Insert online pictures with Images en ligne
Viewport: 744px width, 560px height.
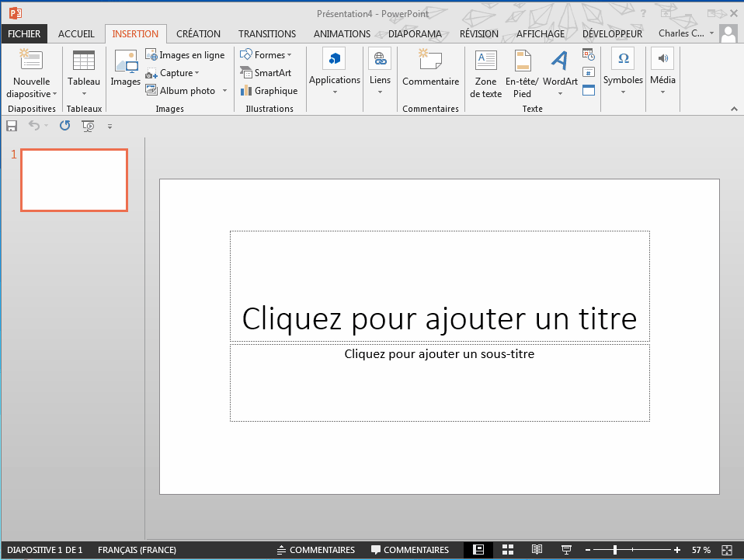tap(185, 55)
